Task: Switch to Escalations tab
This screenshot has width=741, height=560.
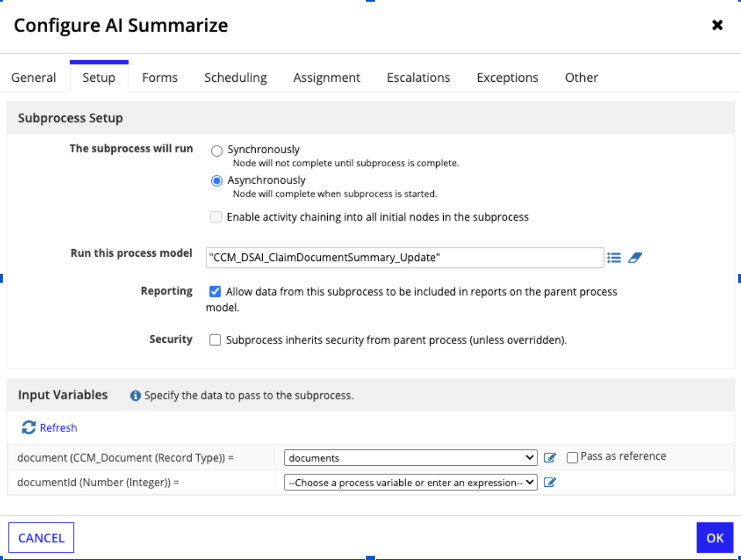Action: 418,77
